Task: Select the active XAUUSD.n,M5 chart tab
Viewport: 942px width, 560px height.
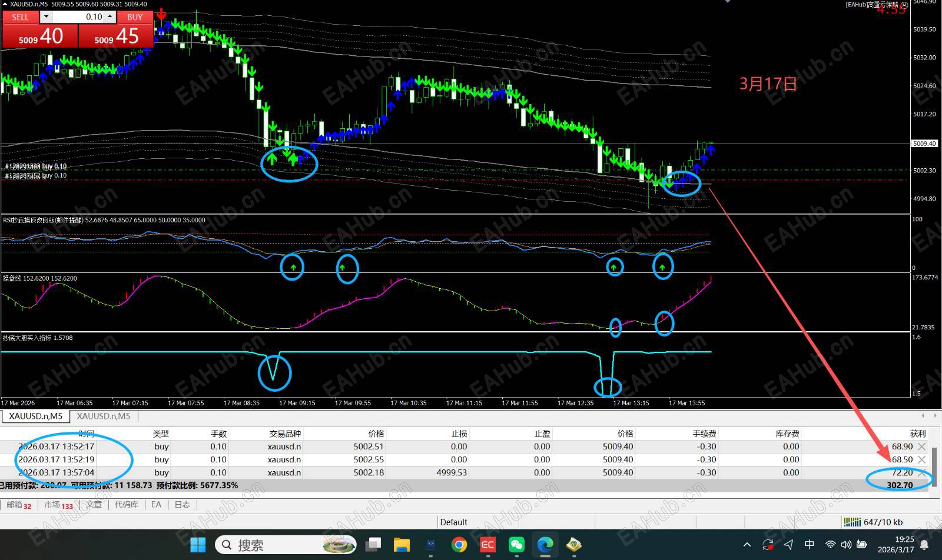Action: click(x=35, y=416)
